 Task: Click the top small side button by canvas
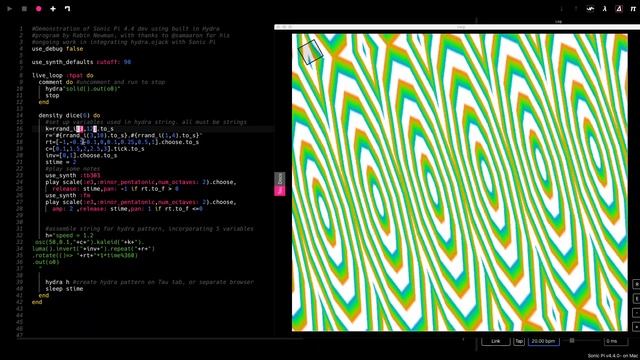click(636, 284)
